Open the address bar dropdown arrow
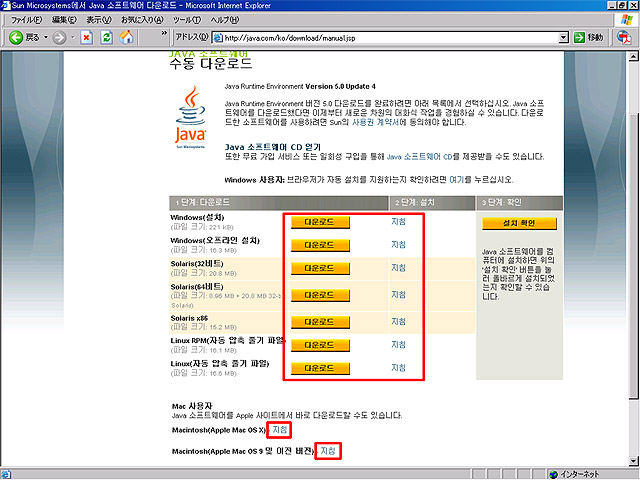 coord(563,38)
